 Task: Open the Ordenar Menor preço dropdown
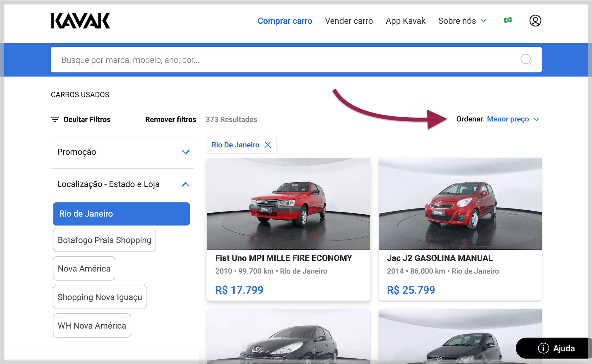point(508,119)
